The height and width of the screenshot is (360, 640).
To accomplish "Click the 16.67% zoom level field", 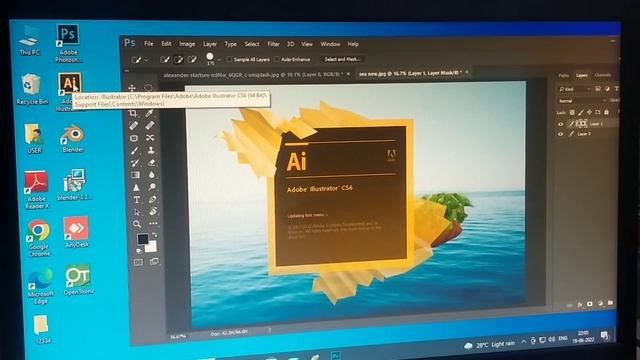I will 178,336.
